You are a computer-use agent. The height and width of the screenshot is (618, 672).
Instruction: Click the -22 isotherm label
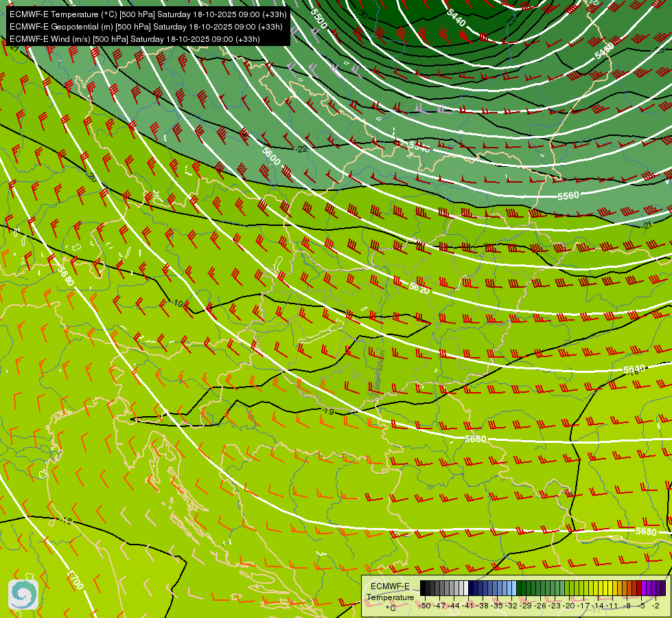point(302,149)
